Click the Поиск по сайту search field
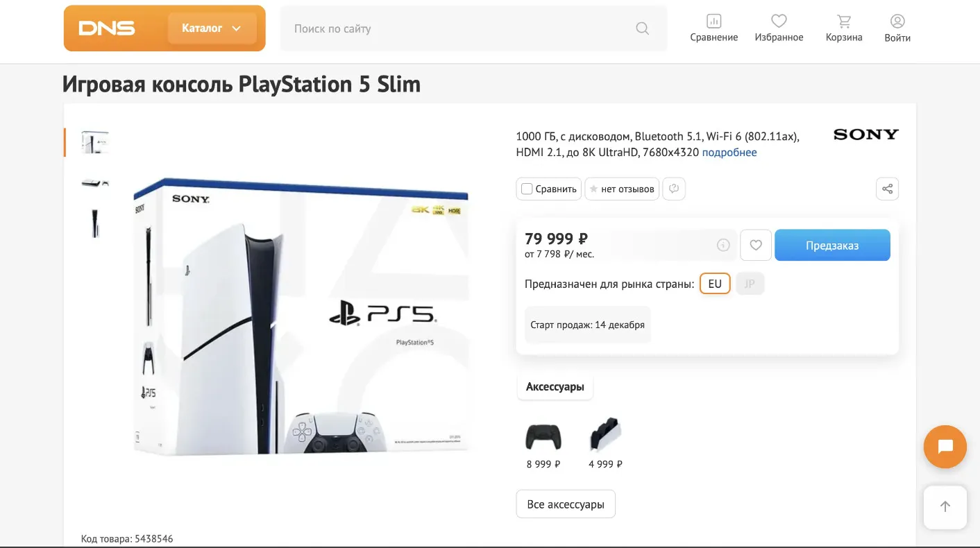The height and width of the screenshot is (548, 980). pyautogui.click(x=458, y=28)
